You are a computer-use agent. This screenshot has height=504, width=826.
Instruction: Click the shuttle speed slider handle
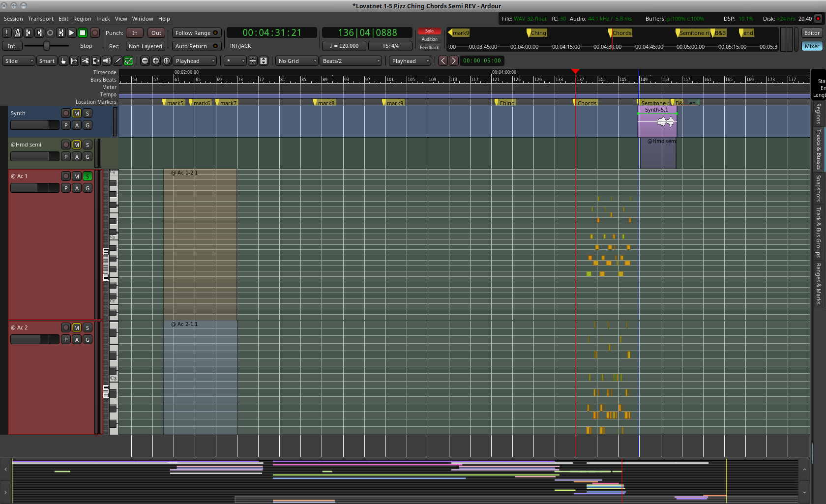[47, 46]
